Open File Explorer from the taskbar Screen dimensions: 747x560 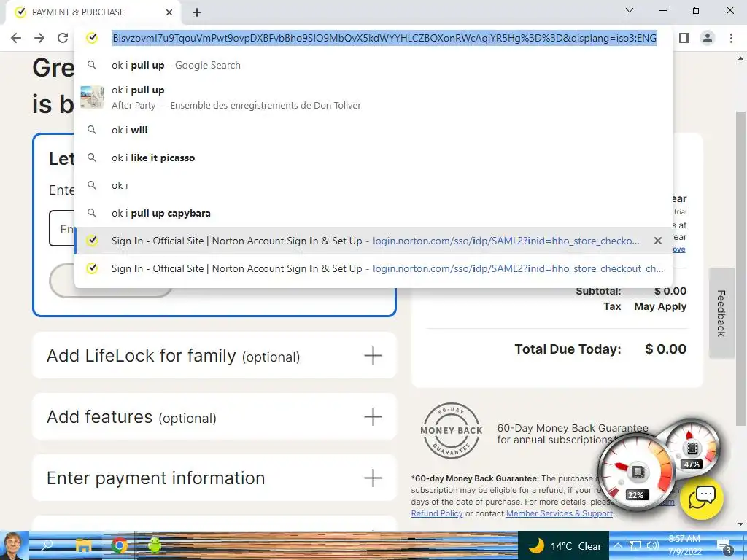pyautogui.click(x=83, y=545)
